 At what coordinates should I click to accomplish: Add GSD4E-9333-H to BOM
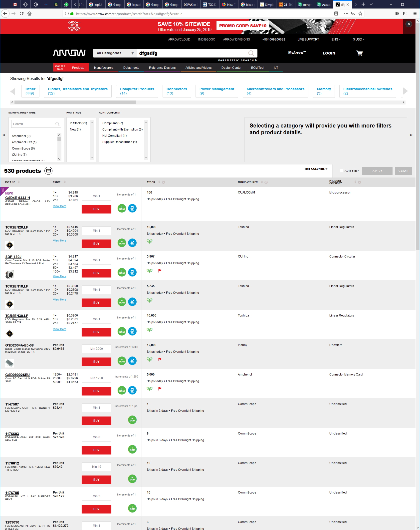(122, 208)
